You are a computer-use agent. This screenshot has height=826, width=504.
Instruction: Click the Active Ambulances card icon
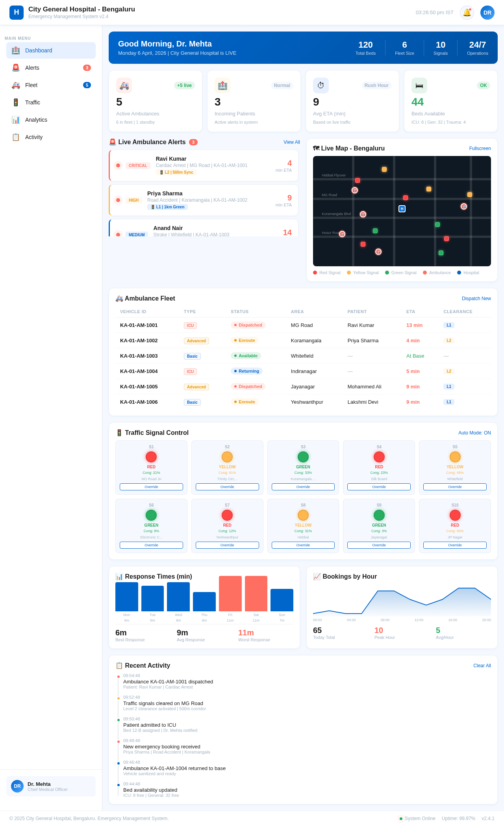point(124,85)
